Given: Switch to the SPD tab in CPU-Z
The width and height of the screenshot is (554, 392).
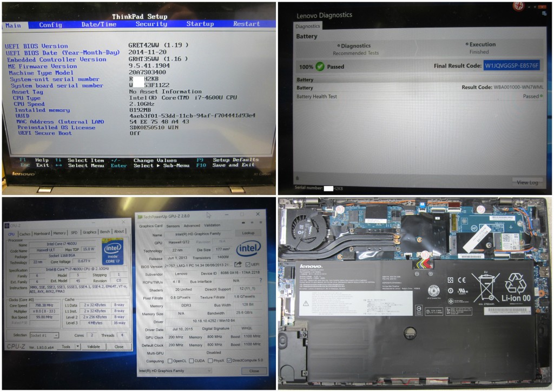Looking at the screenshot, I should coord(74,232).
